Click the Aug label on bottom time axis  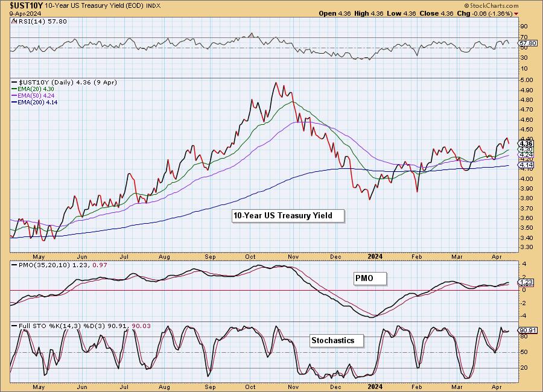165,387
